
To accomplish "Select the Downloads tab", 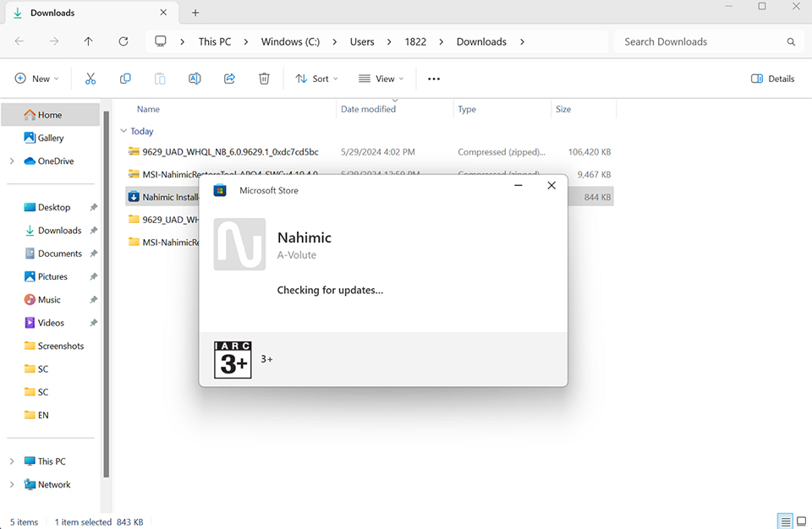I will (x=91, y=13).
